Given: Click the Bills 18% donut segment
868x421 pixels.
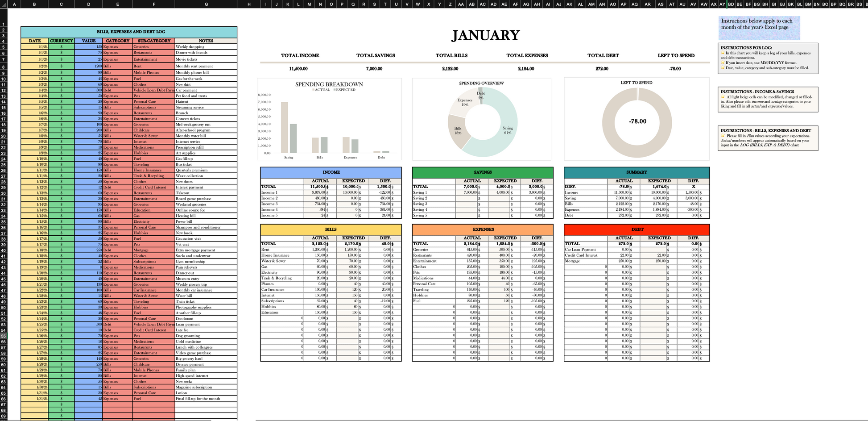Looking at the screenshot, I should (x=458, y=131).
